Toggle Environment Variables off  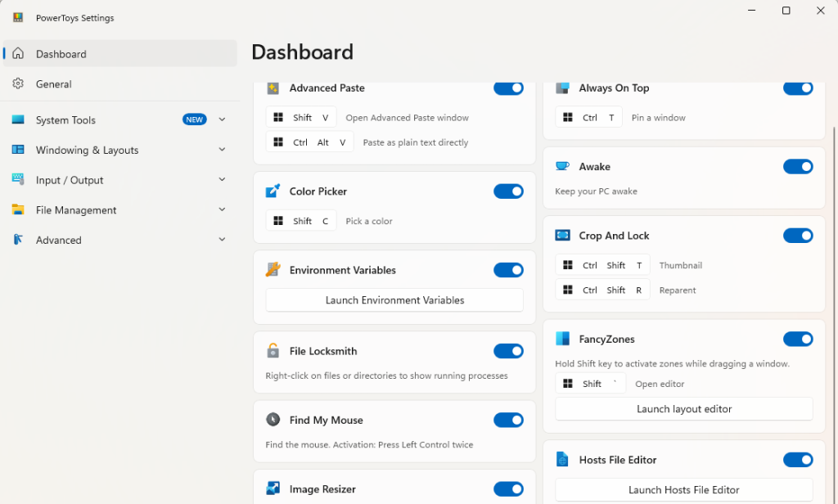point(508,270)
